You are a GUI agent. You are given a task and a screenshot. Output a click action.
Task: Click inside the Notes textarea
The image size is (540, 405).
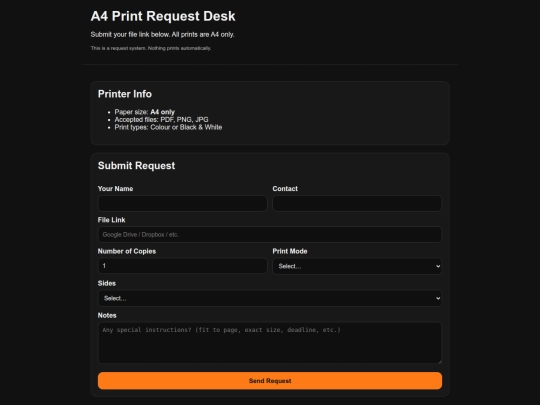pyautogui.click(x=270, y=343)
